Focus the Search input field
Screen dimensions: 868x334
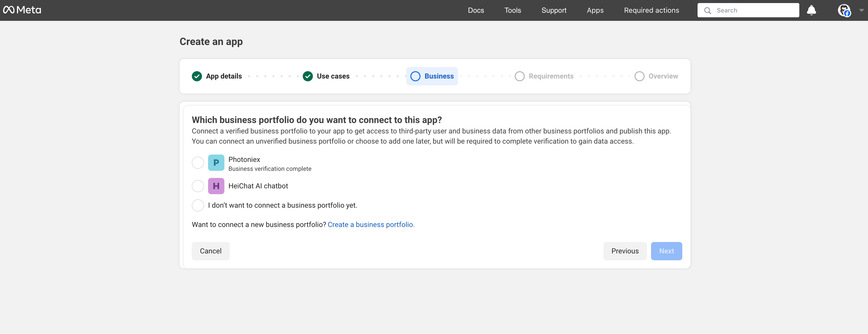pyautogui.click(x=755, y=10)
